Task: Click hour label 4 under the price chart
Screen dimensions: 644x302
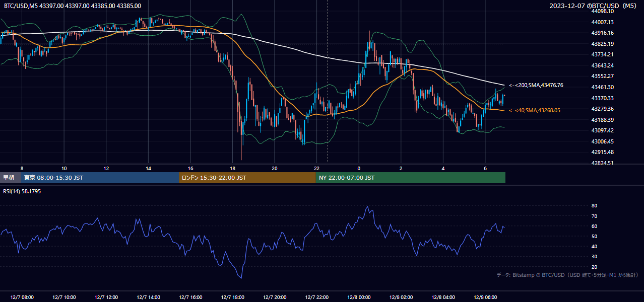Action: pos(443,168)
